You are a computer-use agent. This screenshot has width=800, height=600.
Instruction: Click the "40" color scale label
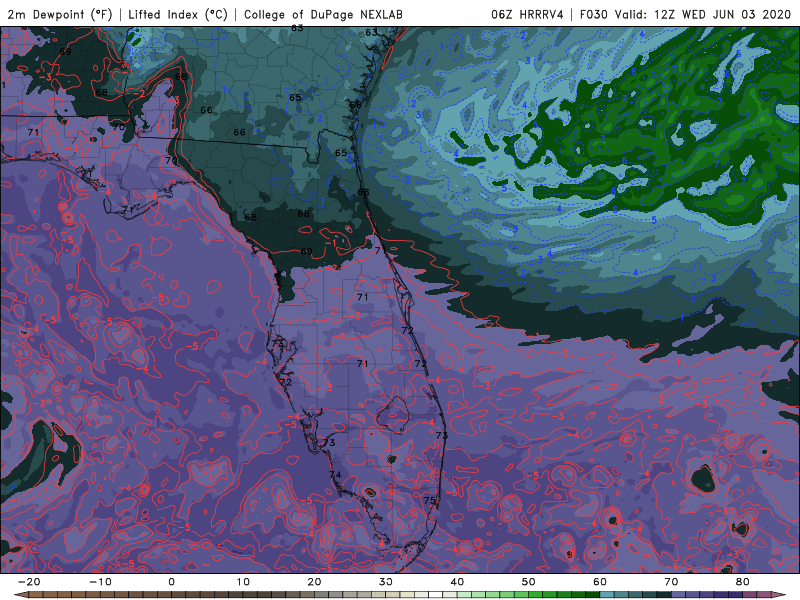point(457,582)
